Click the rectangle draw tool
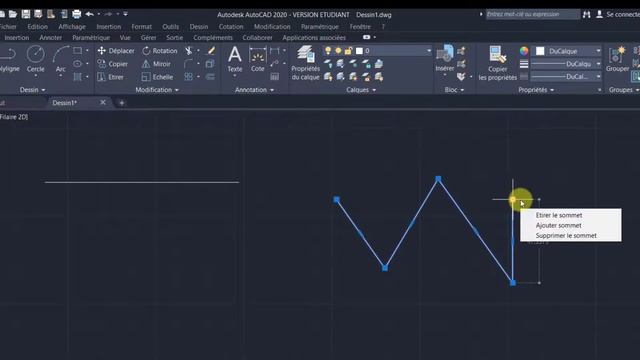 [x=78, y=51]
